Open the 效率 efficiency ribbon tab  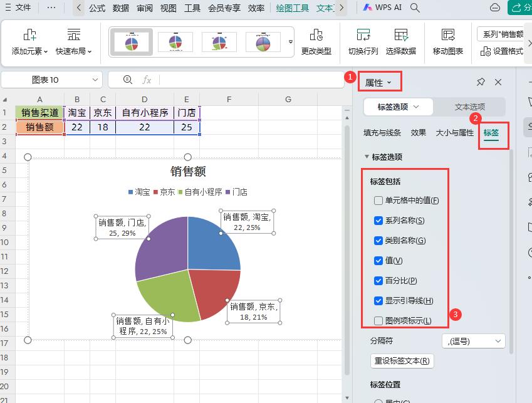coord(256,8)
